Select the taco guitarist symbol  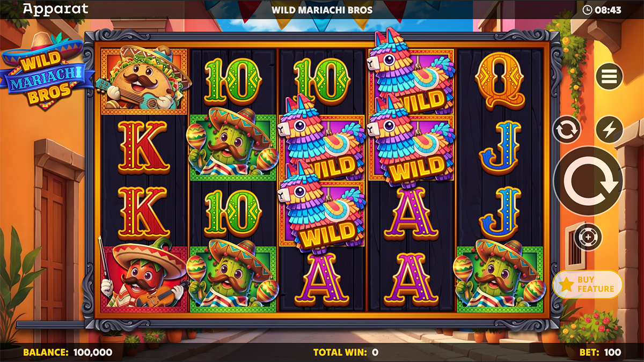(144, 80)
